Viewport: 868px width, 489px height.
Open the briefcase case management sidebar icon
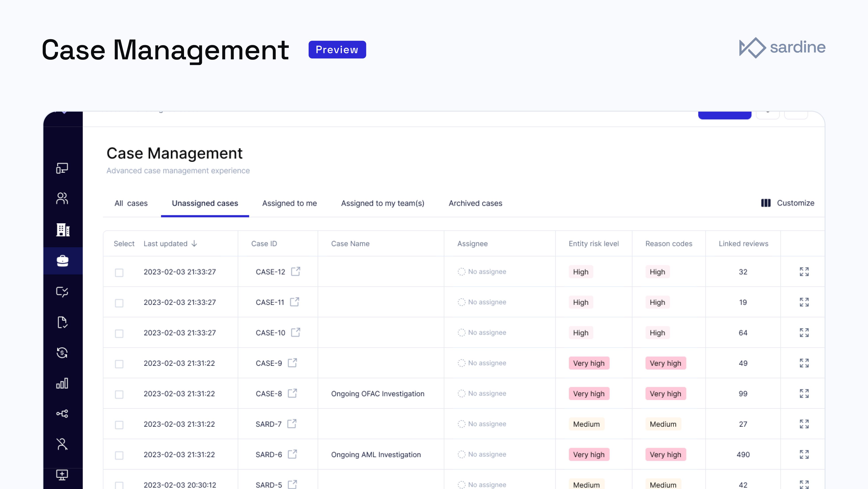tap(62, 261)
